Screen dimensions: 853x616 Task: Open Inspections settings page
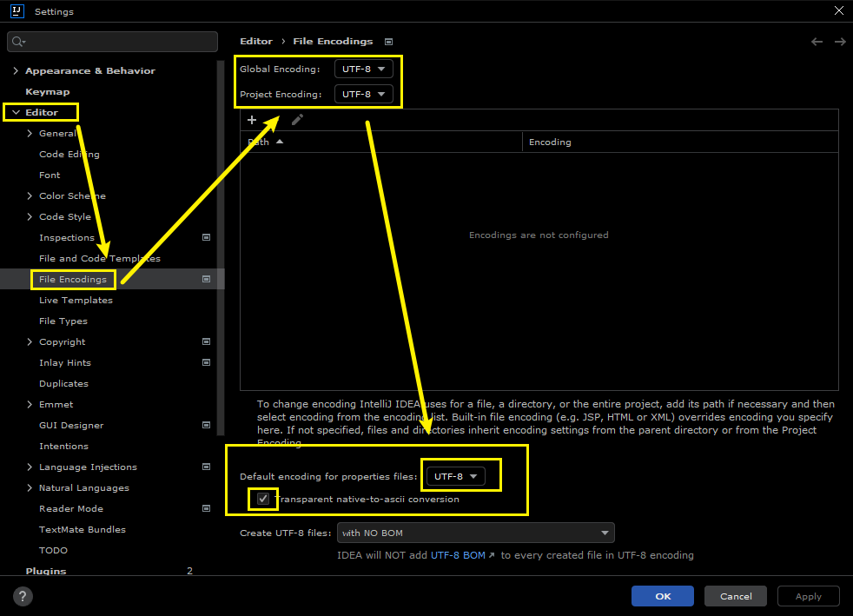pyautogui.click(x=66, y=237)
